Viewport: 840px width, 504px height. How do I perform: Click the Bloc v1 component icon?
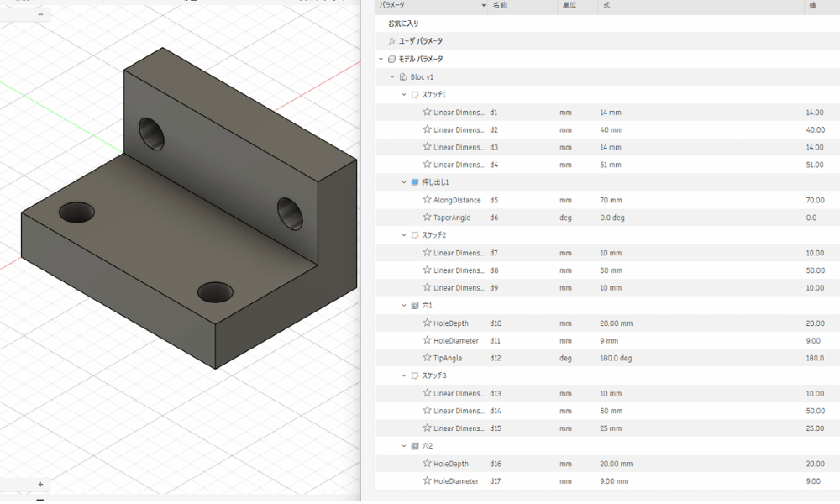(x=403, y=77)
